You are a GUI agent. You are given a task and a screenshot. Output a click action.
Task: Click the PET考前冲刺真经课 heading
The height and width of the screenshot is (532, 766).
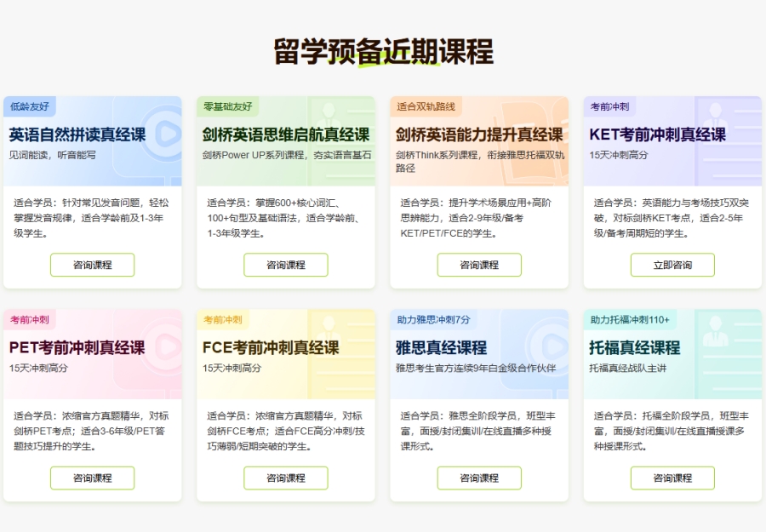(x=77, y=347)
